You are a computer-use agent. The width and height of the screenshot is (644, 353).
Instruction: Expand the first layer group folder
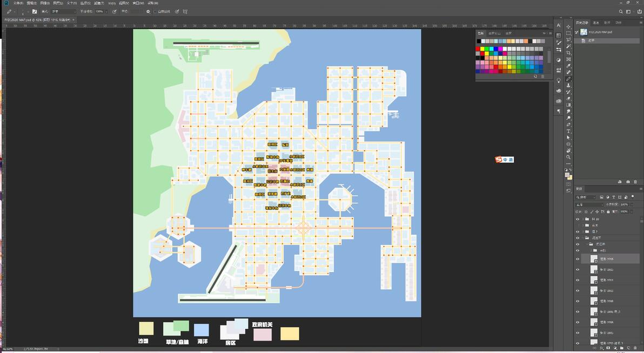tap(582, 219)
